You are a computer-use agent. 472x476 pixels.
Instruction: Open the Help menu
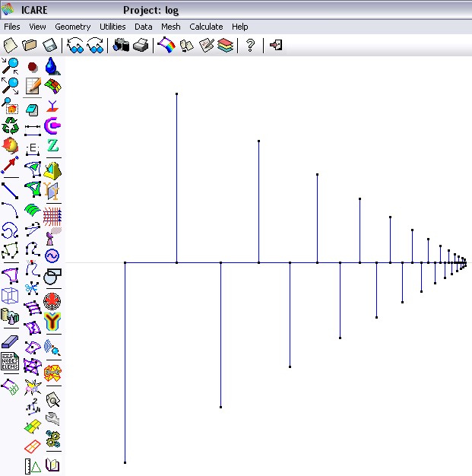(239, 27)
